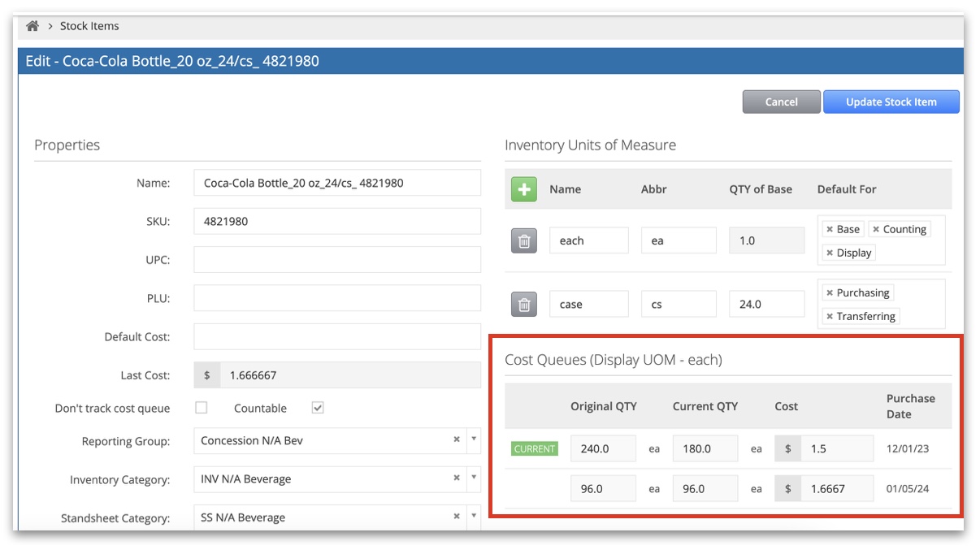Click the PLU input field
Viewport: 980px width, 554px height.
click(337, 298)
